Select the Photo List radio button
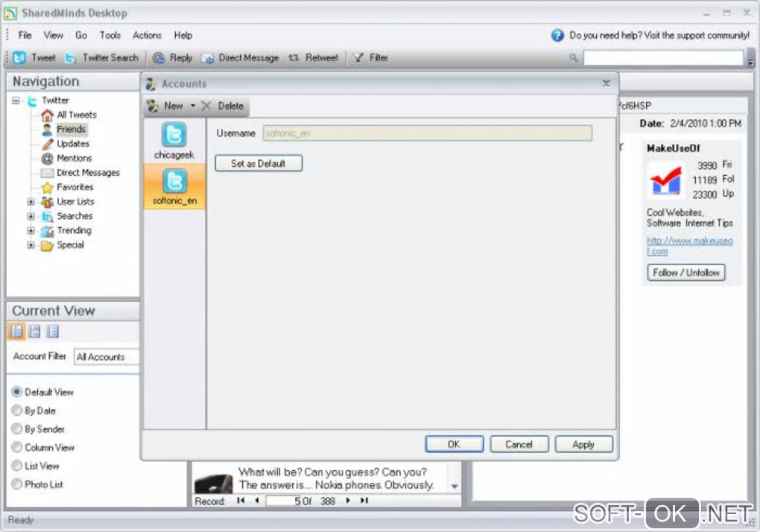Viewport: 760px width, 532px height. point(17,484)
